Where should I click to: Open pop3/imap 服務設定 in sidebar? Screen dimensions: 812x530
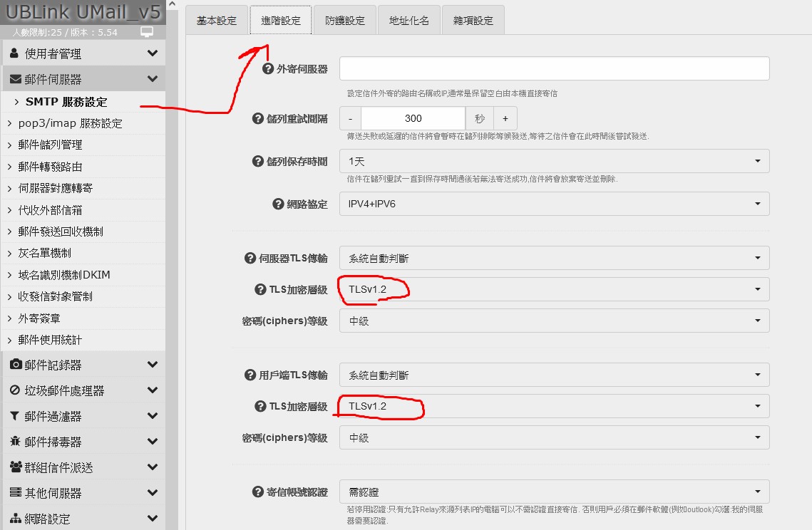coord(70,123)
